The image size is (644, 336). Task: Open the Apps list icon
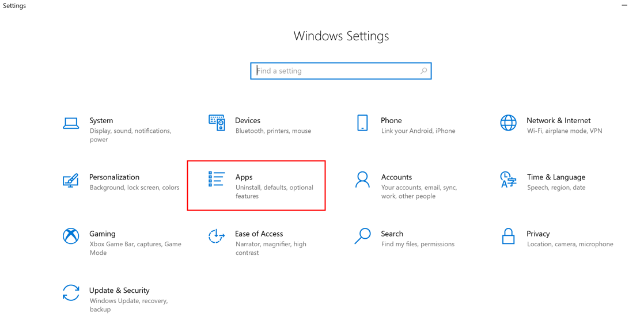point(217,180)
